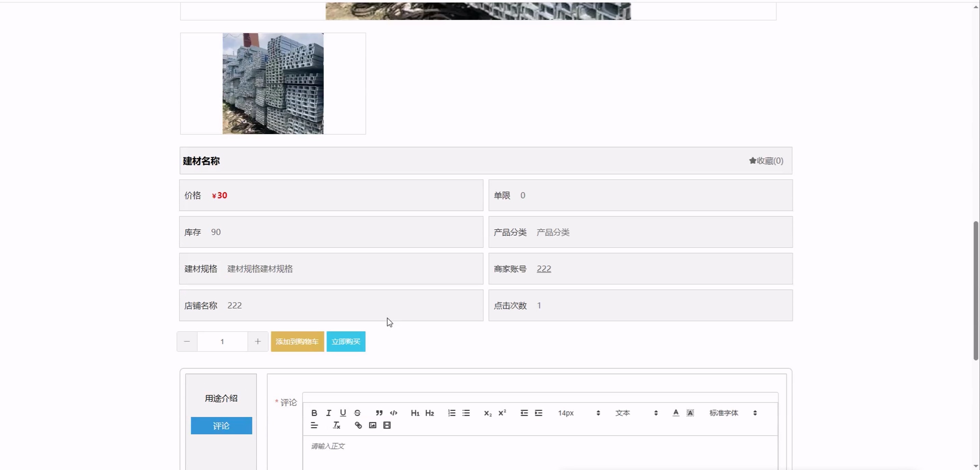This screenshot has width=980, height=470.
Task: Toggle underline formatting in comment editor
Action: pos(343,413)
